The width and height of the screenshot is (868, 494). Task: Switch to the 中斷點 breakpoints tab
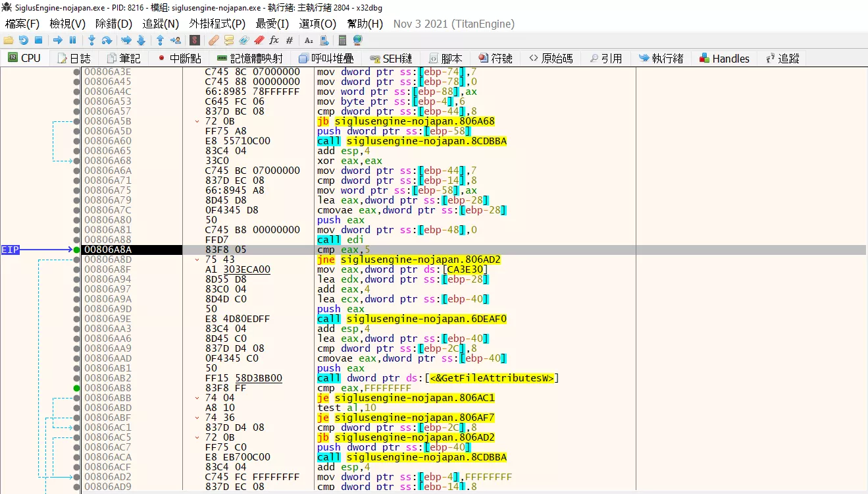coord(180,58)
